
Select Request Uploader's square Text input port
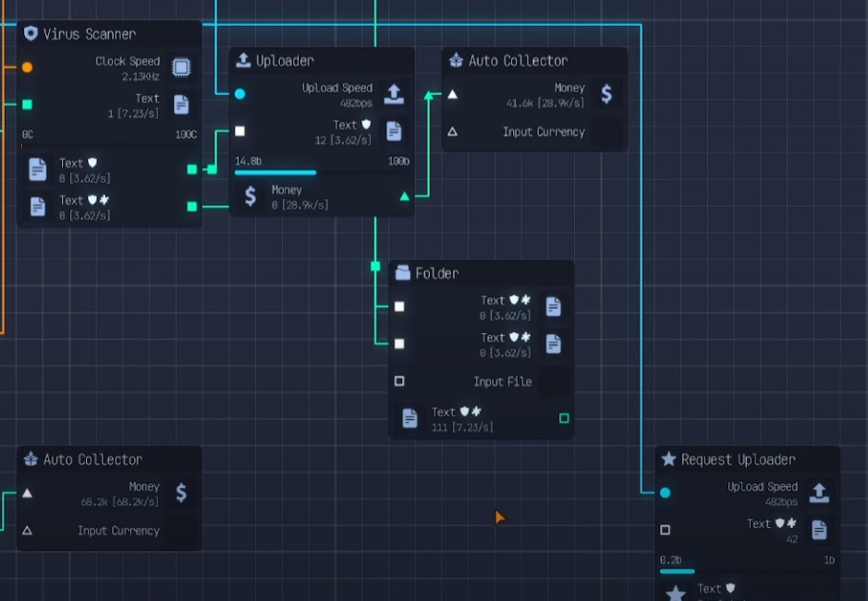[665, 530]
